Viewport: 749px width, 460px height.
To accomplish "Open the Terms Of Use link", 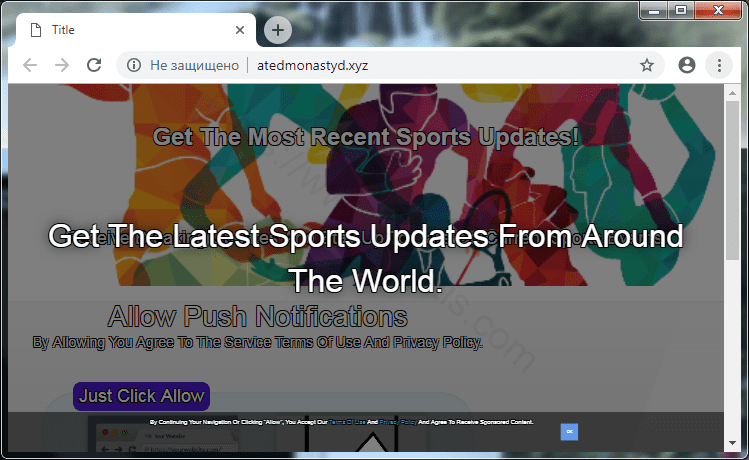I will 346,423.
